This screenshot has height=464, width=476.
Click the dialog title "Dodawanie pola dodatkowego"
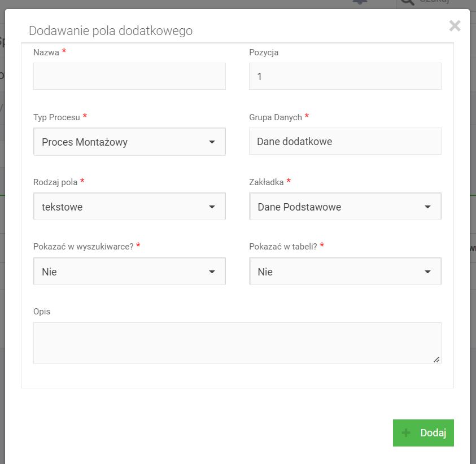coord(111,31)
